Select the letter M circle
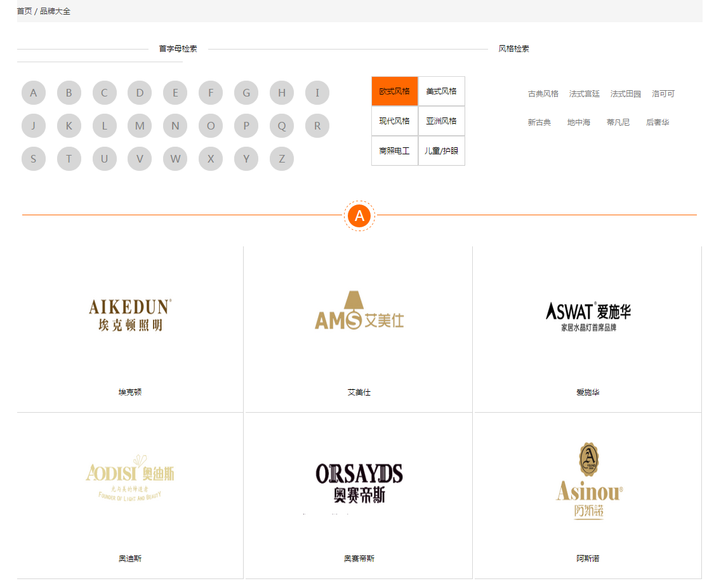This screenshot has width=714, height=588. pyautogui.click(x=140, y=126)
